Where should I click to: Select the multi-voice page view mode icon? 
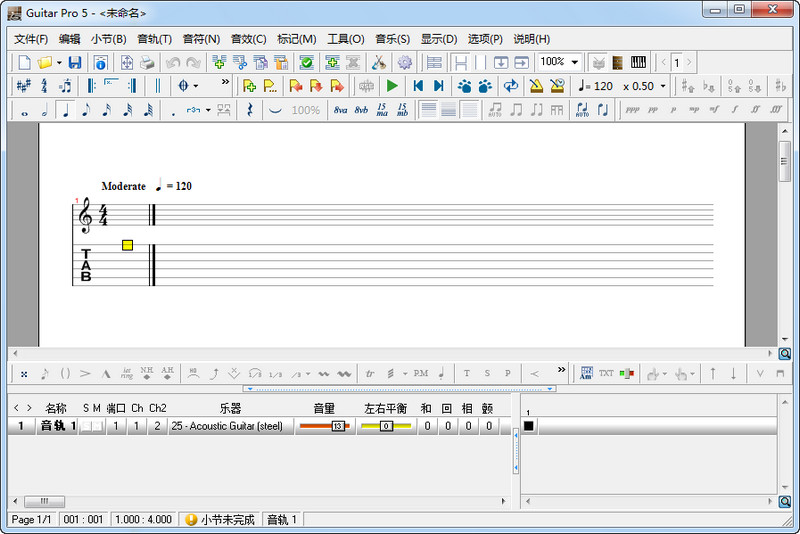(434, 63)
